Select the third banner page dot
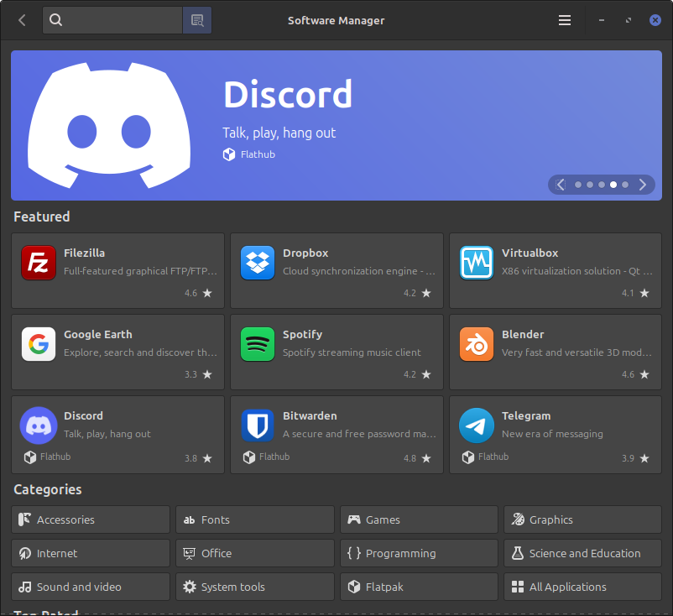673x616 pixels. [602, 185]
